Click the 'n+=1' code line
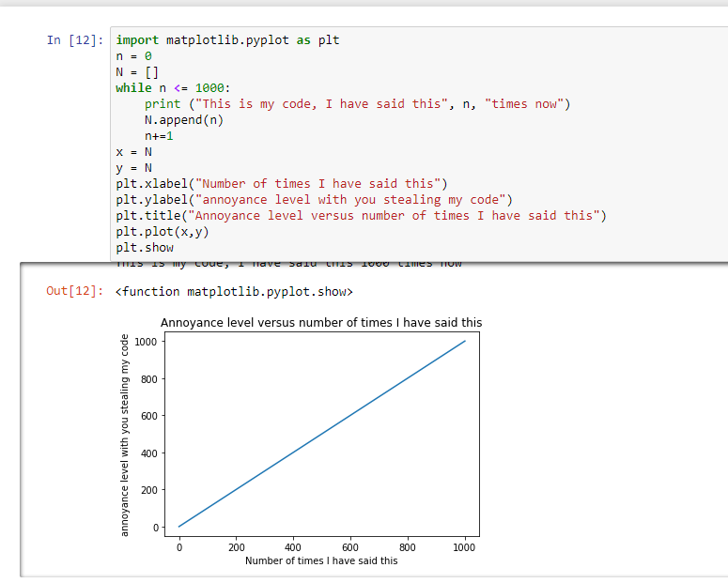The height and width of the screenshot is (583, 728). (159, 136)
